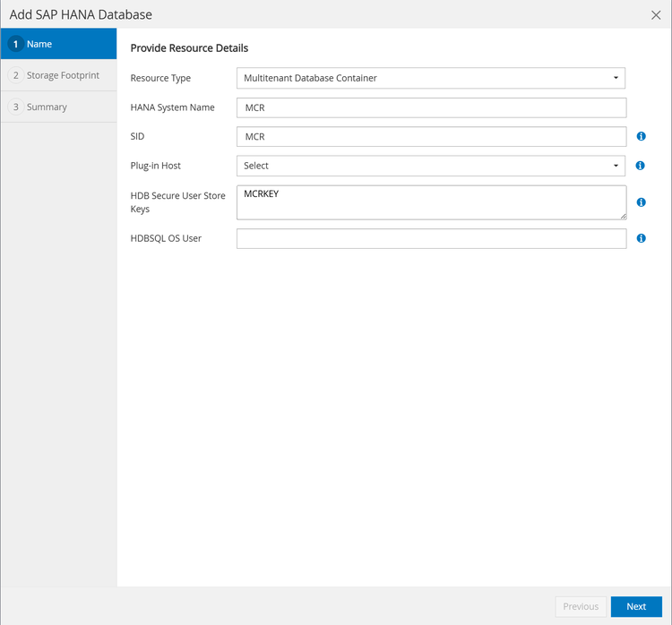
Task: Close the Add SAP HANA Database dialog
Action: point(656,14)
